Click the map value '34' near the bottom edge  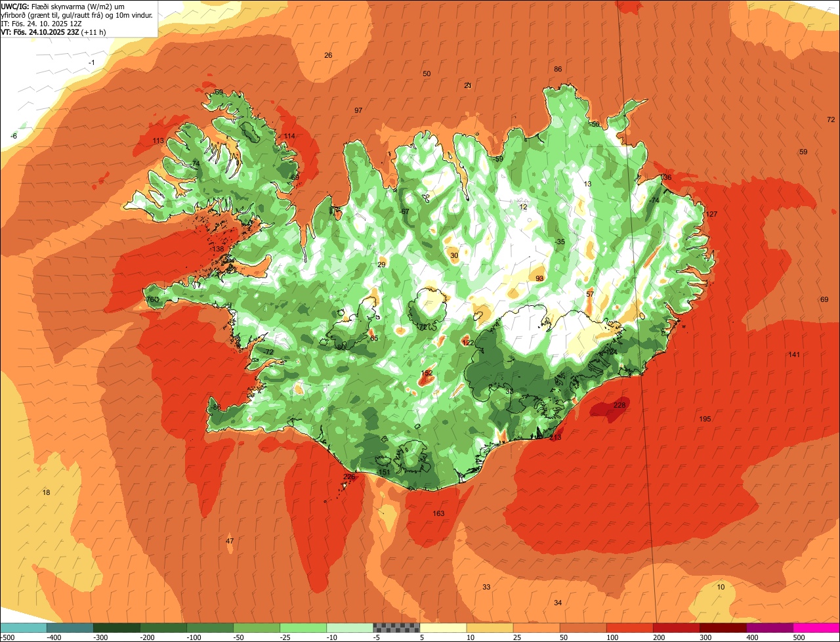coord(558,603)
